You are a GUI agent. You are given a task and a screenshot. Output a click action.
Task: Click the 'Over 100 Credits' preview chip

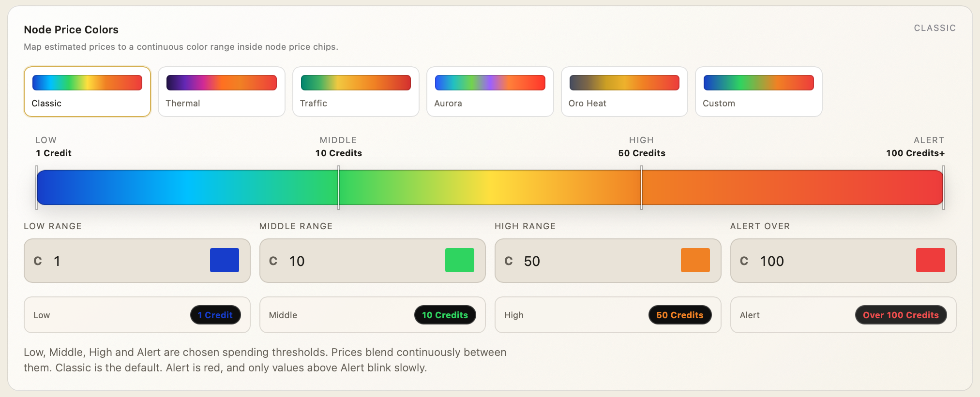click(x=901, y=315)
